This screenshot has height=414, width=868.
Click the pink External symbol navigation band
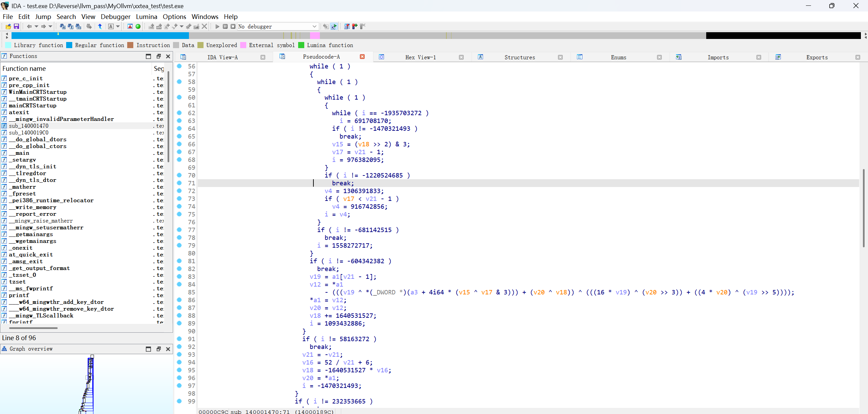(314, 36)
